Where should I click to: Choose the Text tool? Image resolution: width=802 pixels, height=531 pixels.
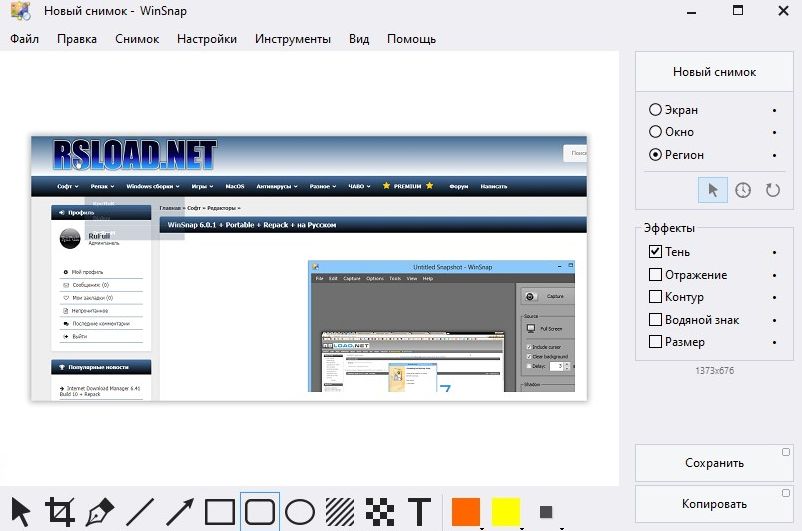tap(419, 512)
